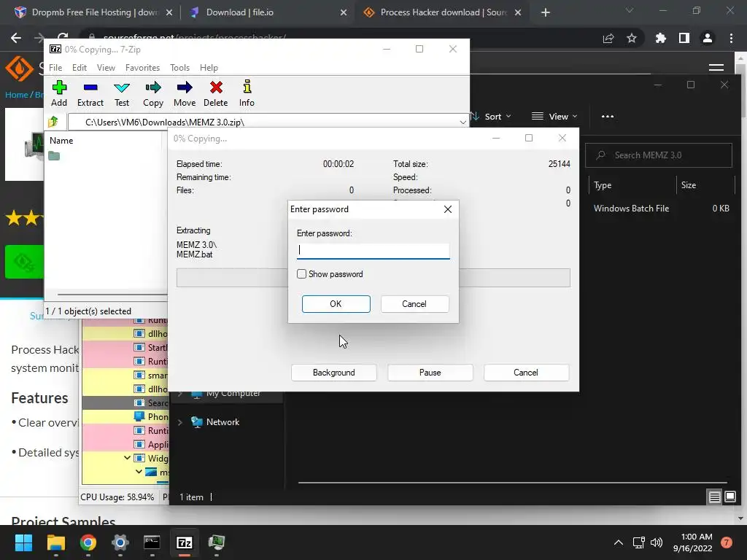Enable the Show password checkbox

[301, 274]
